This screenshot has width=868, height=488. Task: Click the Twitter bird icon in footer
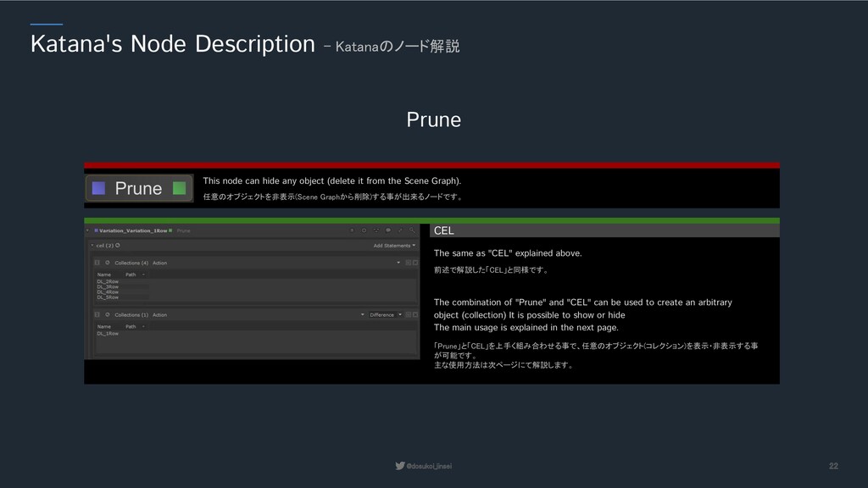400,466
